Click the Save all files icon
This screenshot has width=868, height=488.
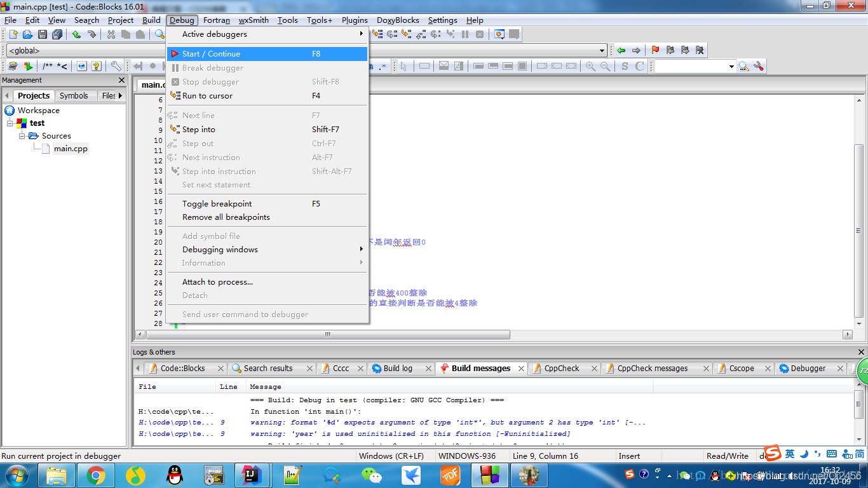(x=57, y=34)
